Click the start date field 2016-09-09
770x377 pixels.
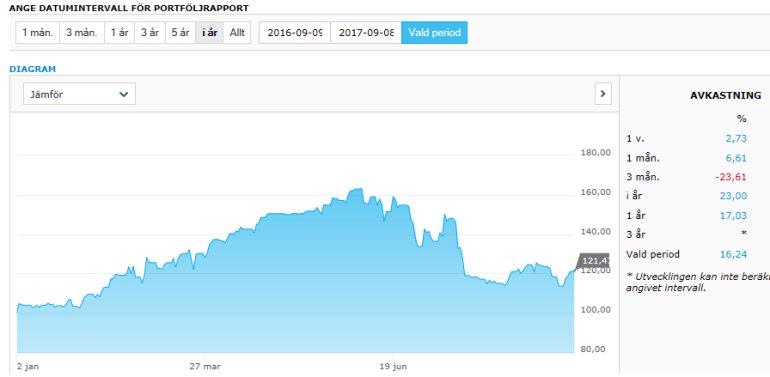pyautogui.click(x=295, y=33)
